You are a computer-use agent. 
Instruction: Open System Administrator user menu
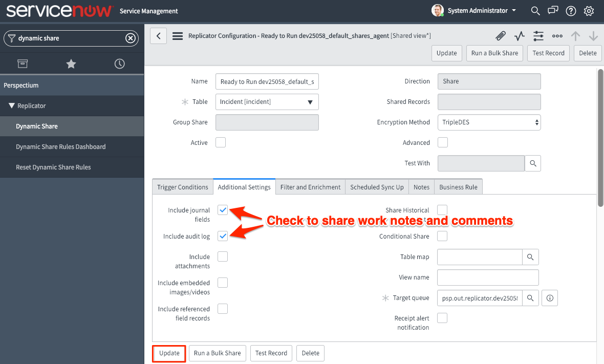click(482, 11)
